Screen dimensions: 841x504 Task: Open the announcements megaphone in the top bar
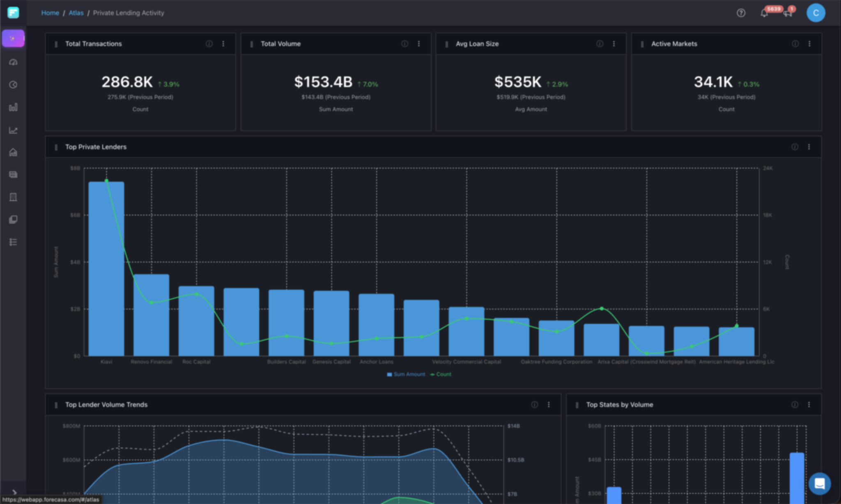pos(788,14)
